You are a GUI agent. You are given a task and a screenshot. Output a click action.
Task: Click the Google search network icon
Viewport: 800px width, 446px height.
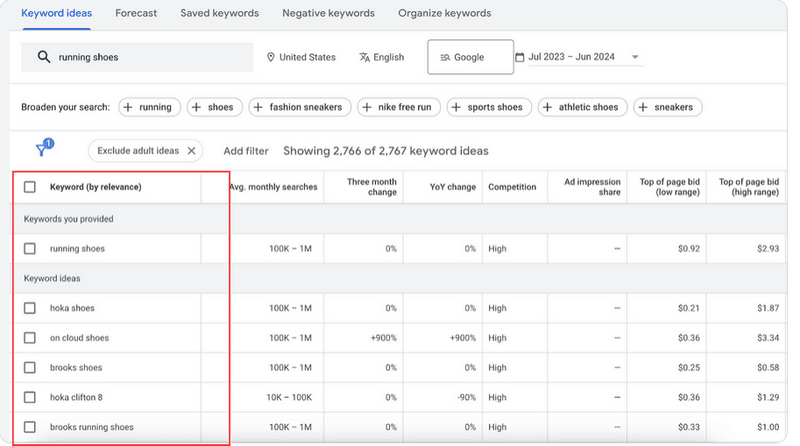tap(445, 57)
